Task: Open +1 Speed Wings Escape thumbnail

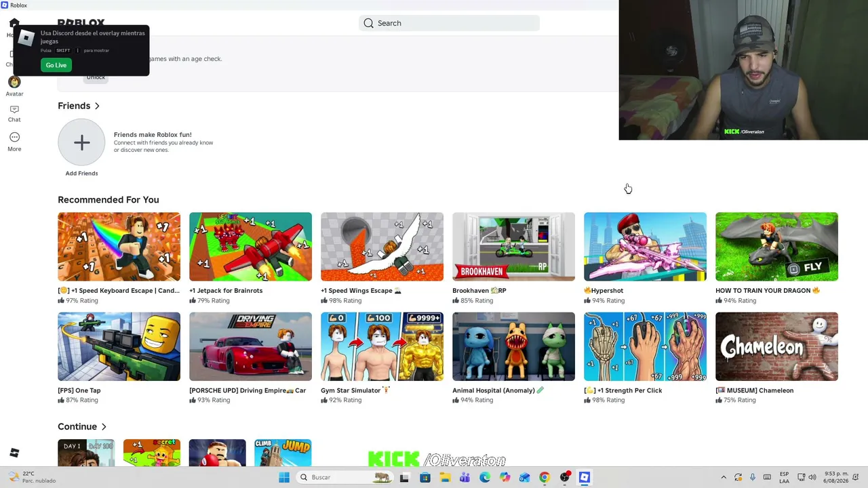Action: pyautogui.click(x=382, y=247)
